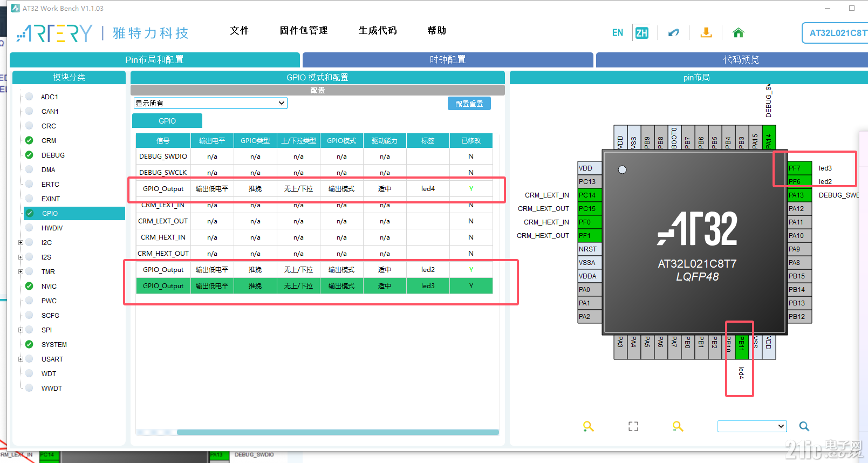
Task: Select the led3 GPIO_Output table row
Action: (x=314, y=286)
